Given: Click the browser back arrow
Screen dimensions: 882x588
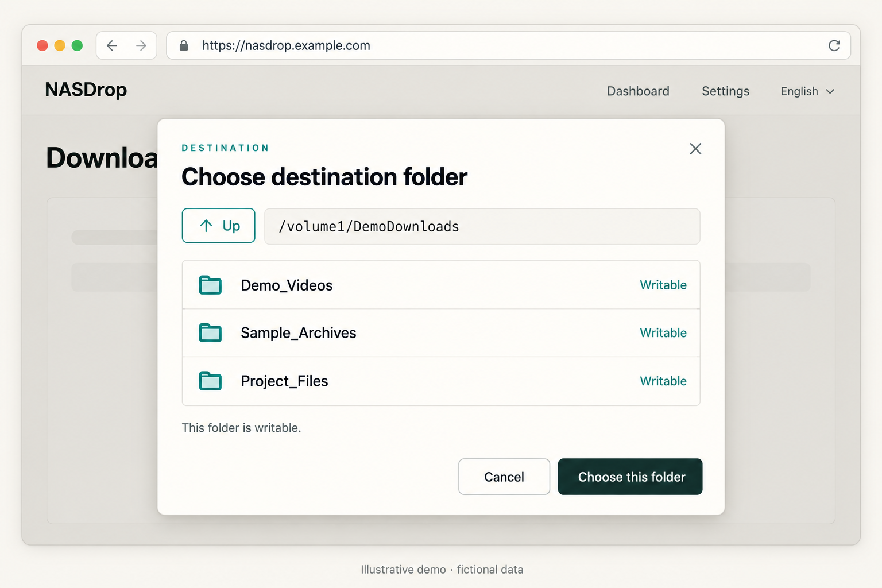Looking at the screenshot, I should pyautogui.click(x=112, y=45).
